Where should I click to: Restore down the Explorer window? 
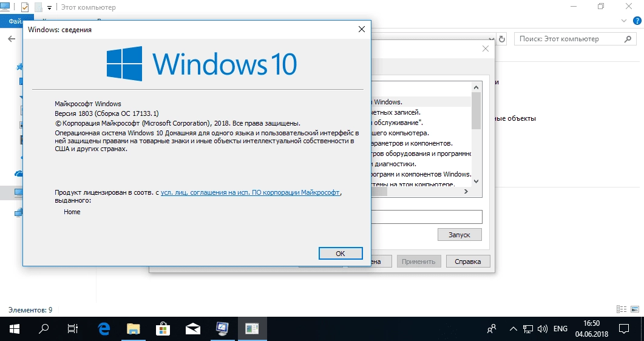[x=601, y=6]
